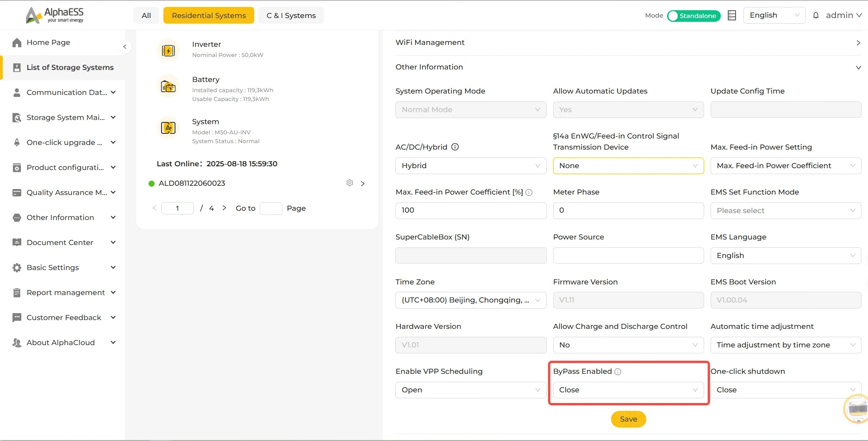The image size is (868, 441).
Task: Open the Time Zone dropdown
Action: (471, 300)
